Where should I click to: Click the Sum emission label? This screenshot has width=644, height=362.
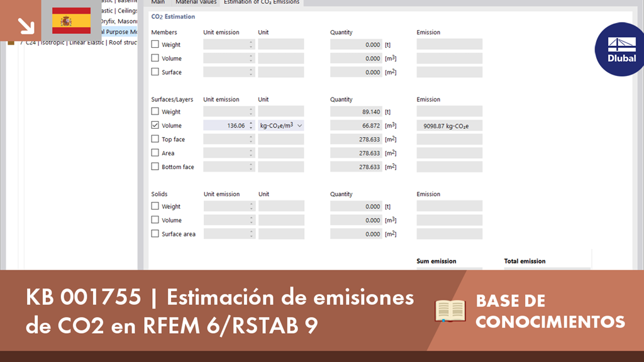436,261
